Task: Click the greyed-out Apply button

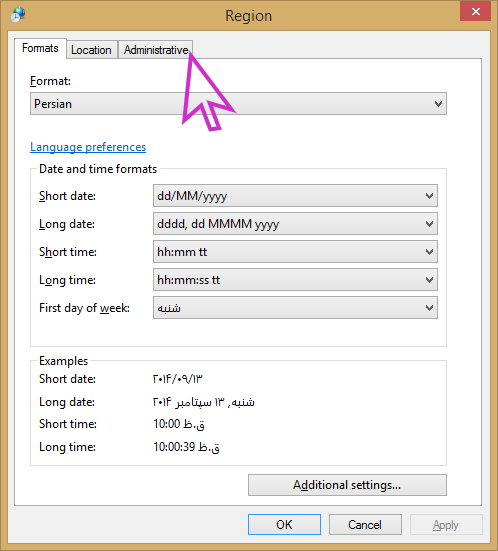Action: pyautogui.click(x=446, y=525)
